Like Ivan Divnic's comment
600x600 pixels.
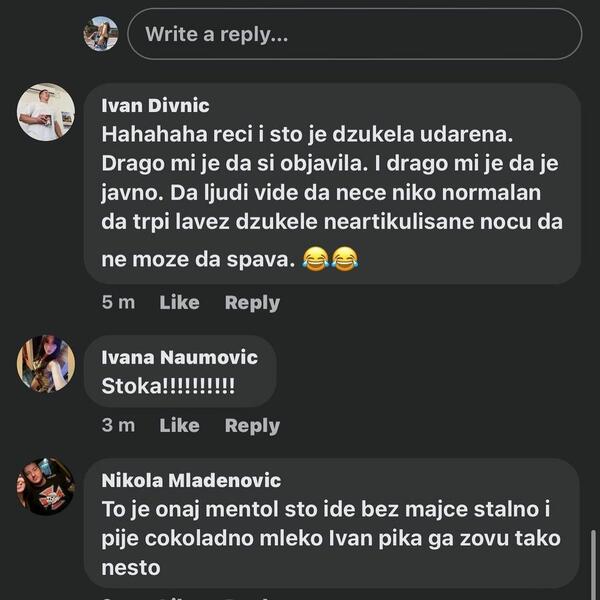[179, 302]
